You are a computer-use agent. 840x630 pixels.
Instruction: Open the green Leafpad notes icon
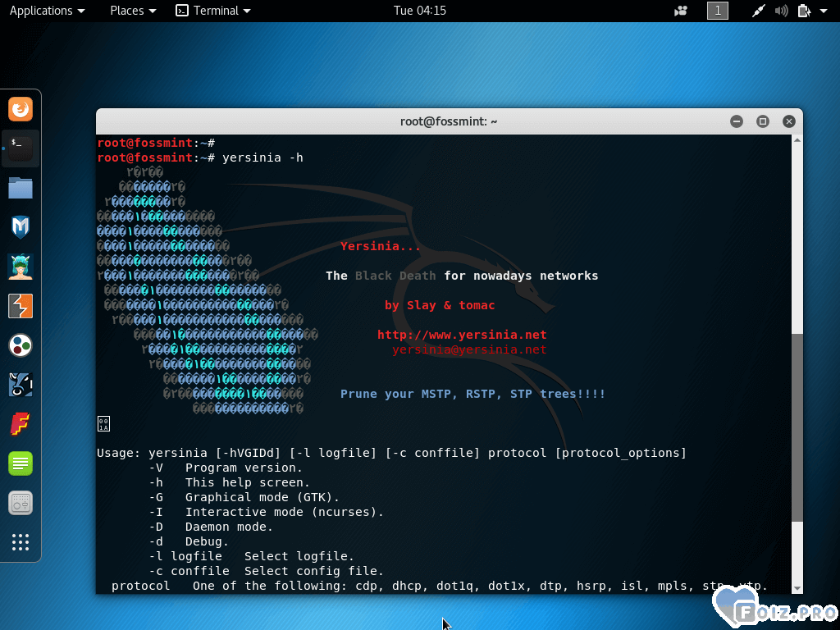pos(21,463)
